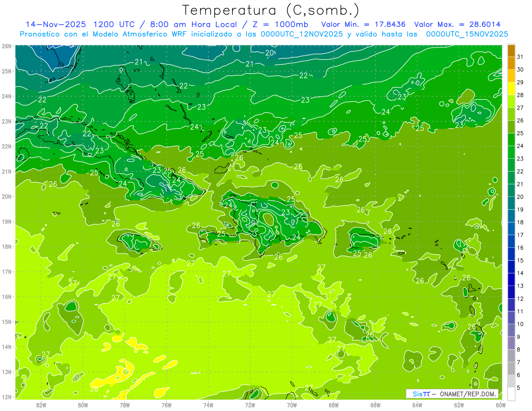Click the "74W" longitude axis label
Screen dimensions: 532x411
click(208, 405)
